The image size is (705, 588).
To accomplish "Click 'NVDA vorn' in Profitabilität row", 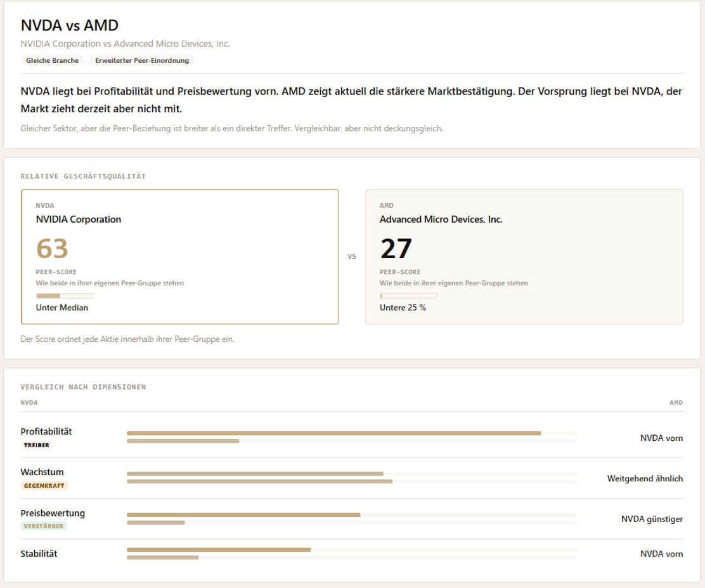I will pos(661,438).
